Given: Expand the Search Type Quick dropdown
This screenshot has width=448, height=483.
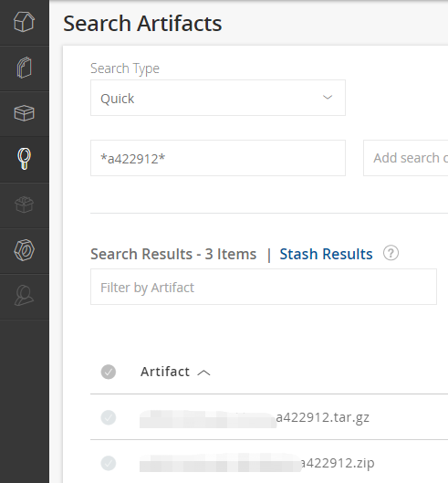Looking at the screenshot, I should click(x=218, y=98).
